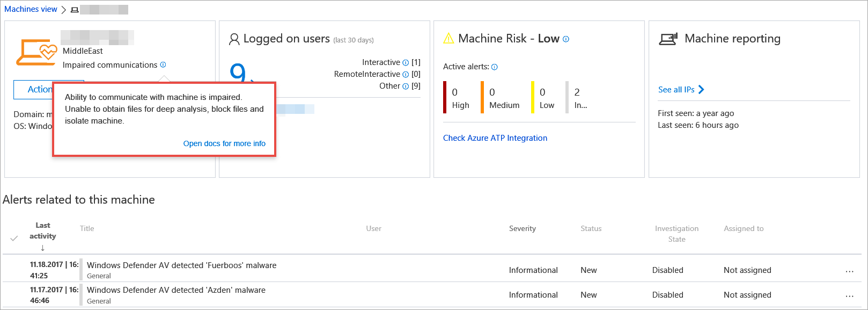Screen dimensions: 868x310
Task: Click info icon next to Active alerts
Action: pos(495,67)
